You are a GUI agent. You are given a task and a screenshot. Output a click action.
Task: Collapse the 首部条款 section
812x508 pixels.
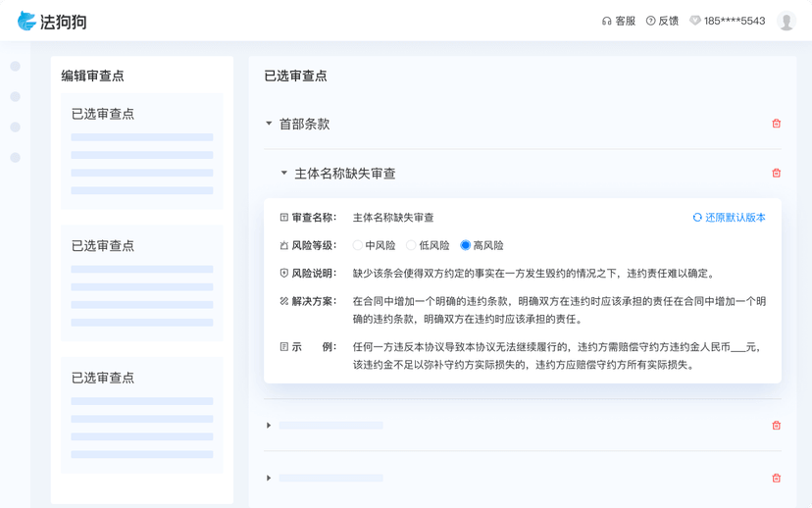tap(269, 124)
